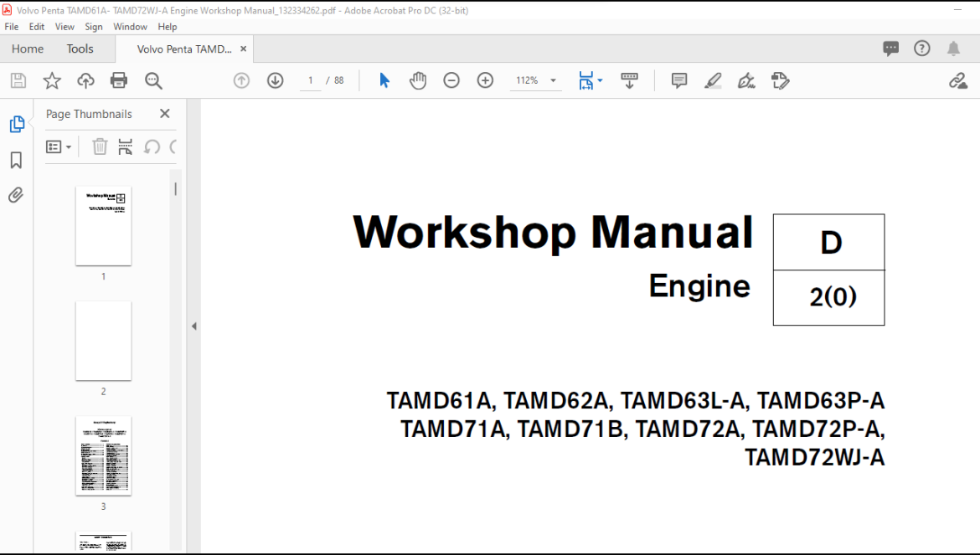Close the Page Thumbnails panel
The width and height of the screenshot is (980, 555).
[x=164, y=114]
